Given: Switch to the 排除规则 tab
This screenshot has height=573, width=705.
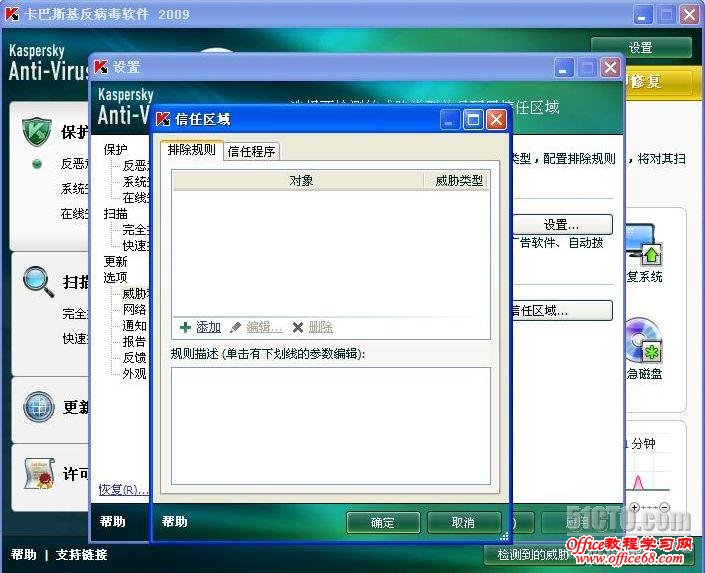Looking at the screenshot, I should click(192, 150).
